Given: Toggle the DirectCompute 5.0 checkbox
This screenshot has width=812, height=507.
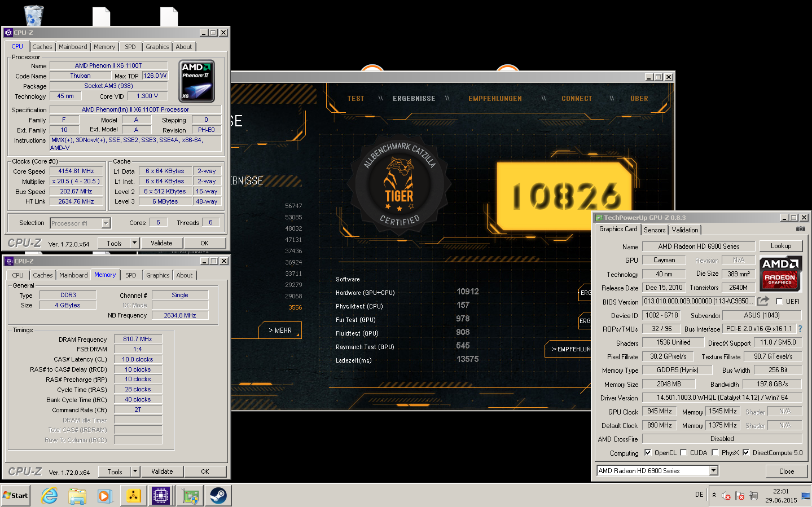Looking at the screenshot, I should pos(746,452).
